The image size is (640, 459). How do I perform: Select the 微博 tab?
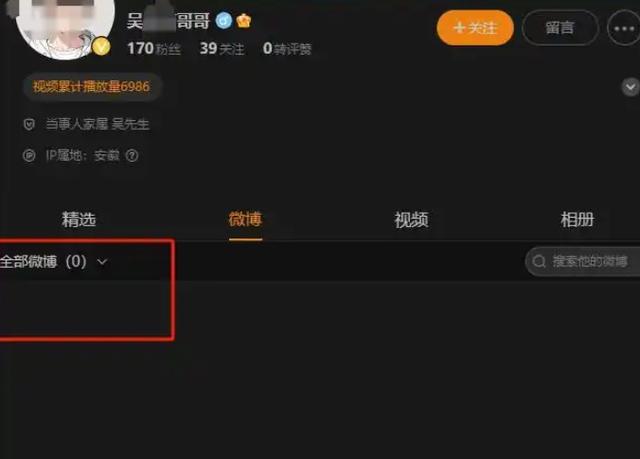245,219
